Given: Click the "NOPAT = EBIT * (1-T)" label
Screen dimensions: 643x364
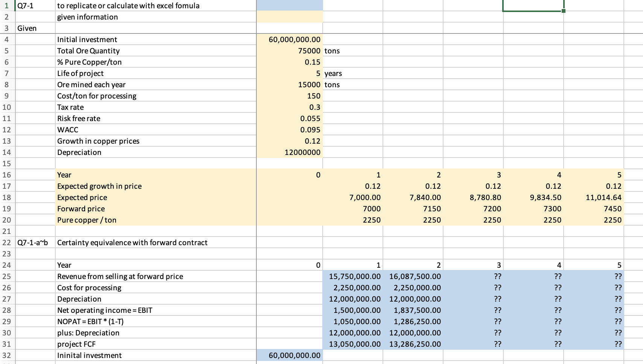Looking at the screenshot, I should click(x=90, y=322).
